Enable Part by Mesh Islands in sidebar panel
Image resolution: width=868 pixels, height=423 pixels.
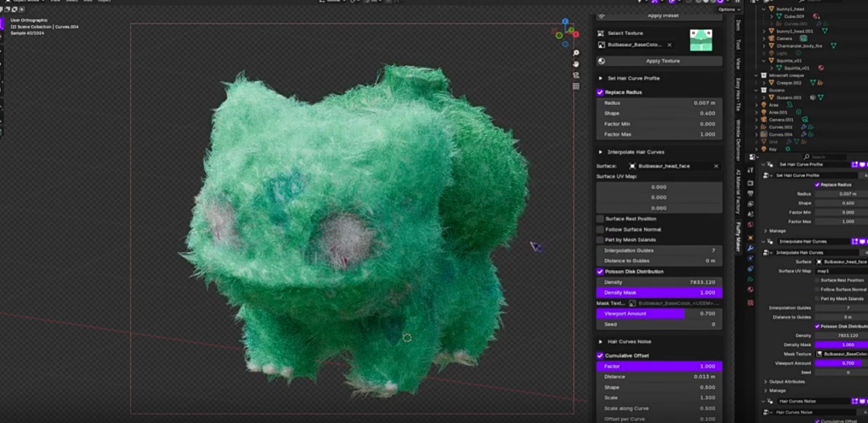[x=600, y=240]
